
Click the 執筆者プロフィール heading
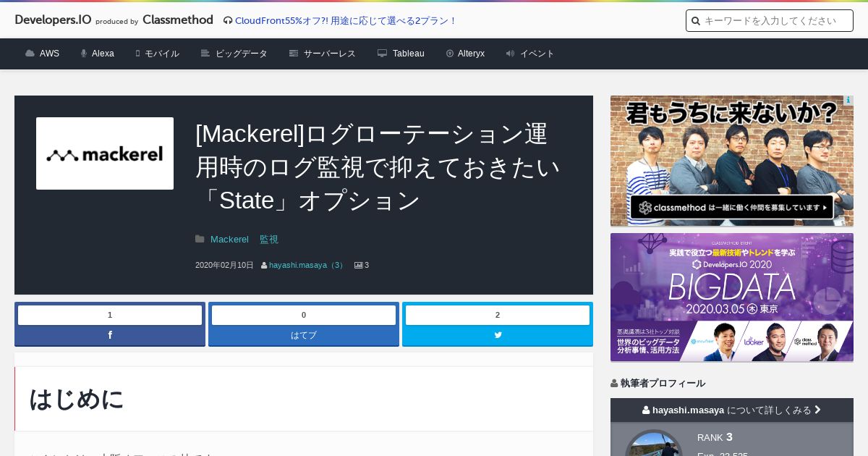[x=658, y=384]
